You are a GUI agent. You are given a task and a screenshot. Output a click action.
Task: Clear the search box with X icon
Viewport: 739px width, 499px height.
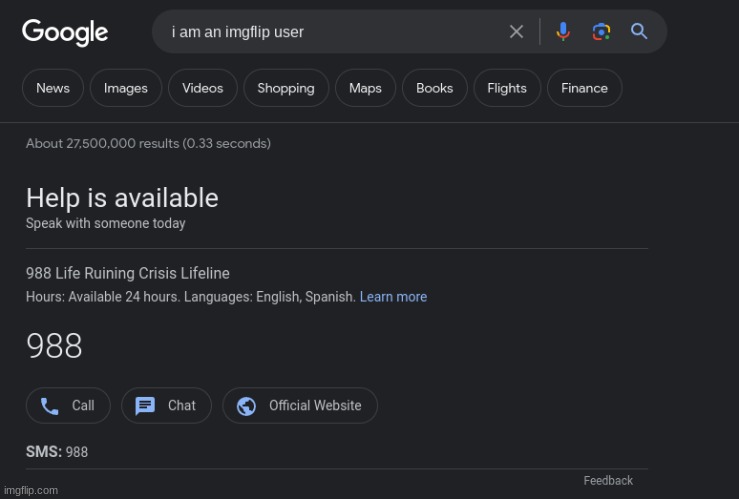coord(516,32)
